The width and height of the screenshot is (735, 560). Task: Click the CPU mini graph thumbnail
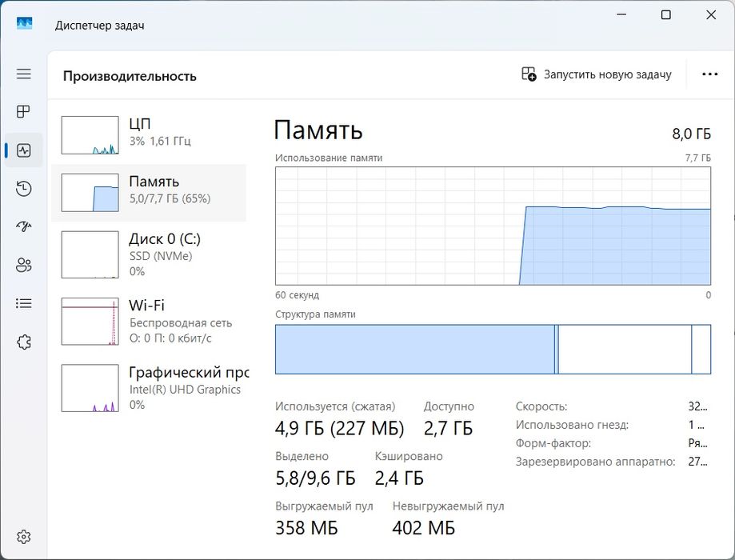point(90,135)
